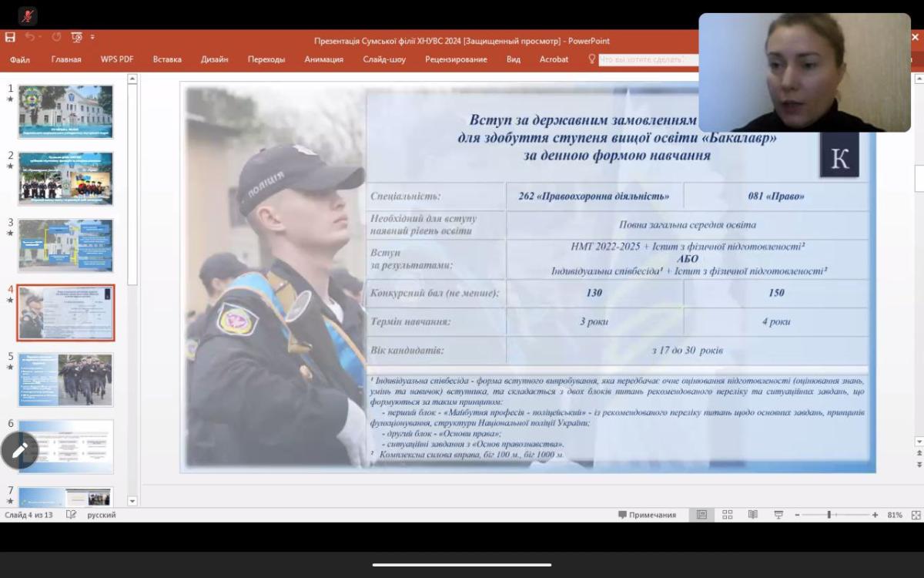Screen dimensions: 924x578
Task: Click the Undo arrow icon
Action: (29, 37)
